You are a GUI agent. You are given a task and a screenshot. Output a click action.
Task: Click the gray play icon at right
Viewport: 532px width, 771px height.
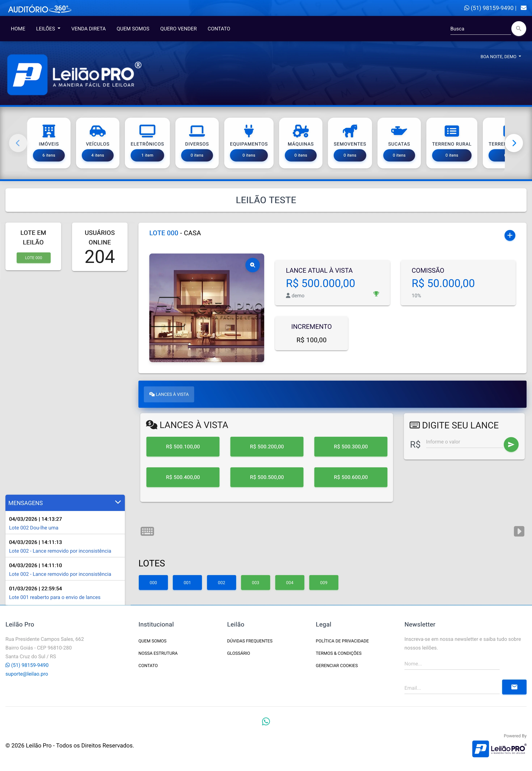[x=519, y=531]
